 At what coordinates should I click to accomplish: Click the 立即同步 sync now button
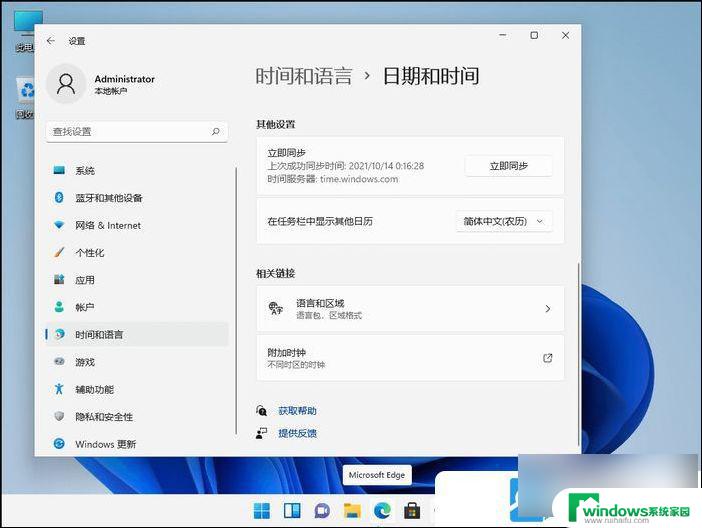pos(509,166)
